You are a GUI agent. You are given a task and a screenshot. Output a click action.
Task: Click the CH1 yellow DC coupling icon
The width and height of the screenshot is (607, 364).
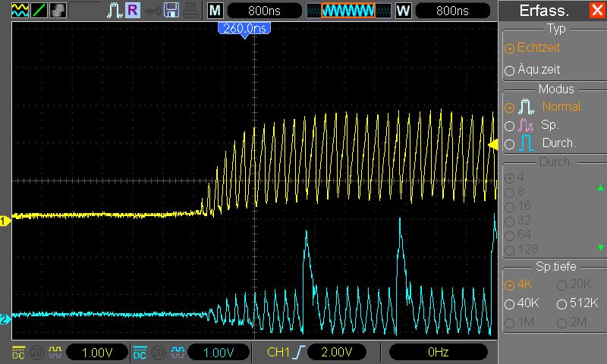click(19, 353)
